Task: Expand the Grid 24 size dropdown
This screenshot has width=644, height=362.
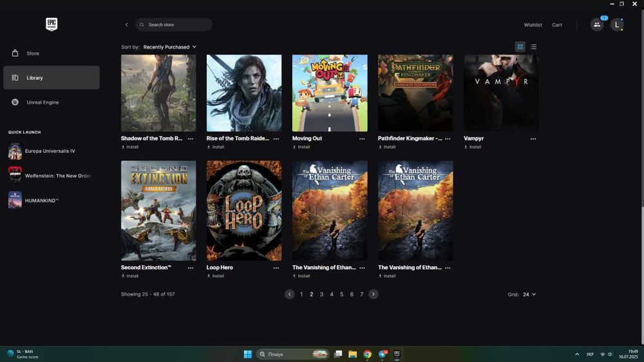Action: (x=529, y=294)
